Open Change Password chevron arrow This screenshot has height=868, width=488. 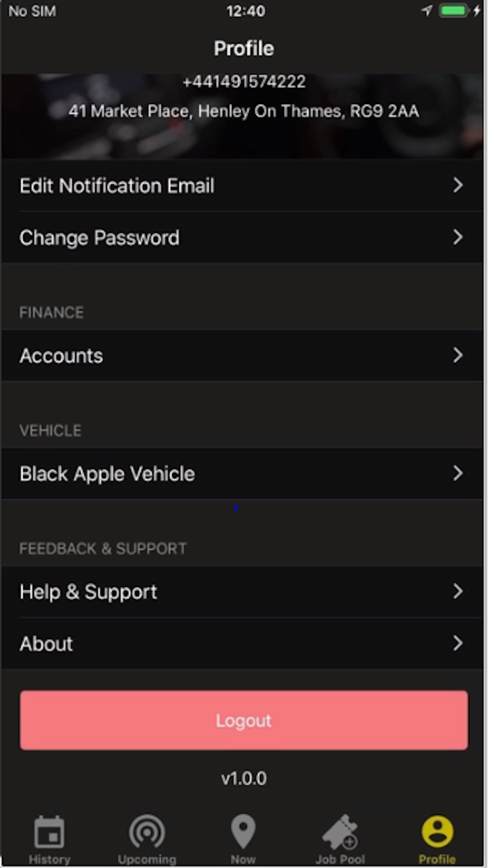click(457, 237)
